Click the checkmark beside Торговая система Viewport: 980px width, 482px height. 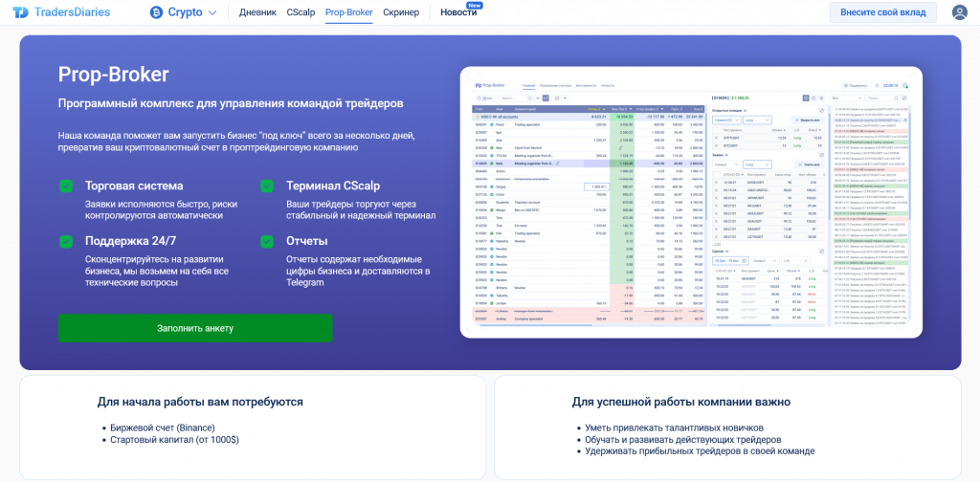coord(66,186)
